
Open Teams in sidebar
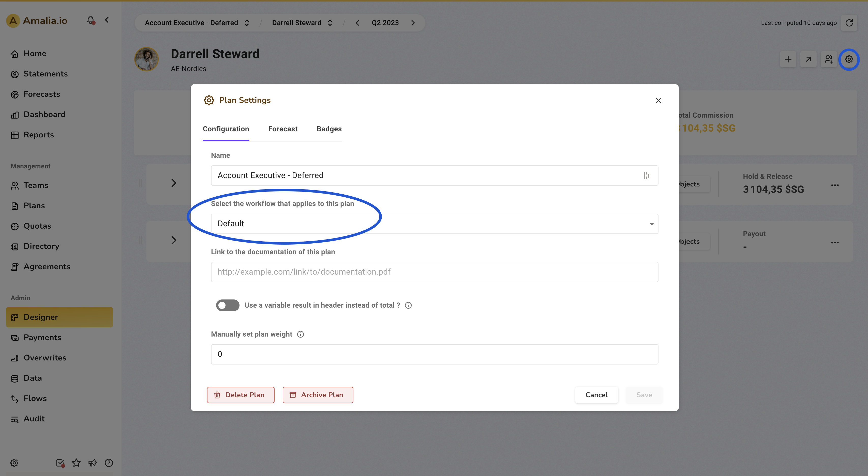click(59, 185)
